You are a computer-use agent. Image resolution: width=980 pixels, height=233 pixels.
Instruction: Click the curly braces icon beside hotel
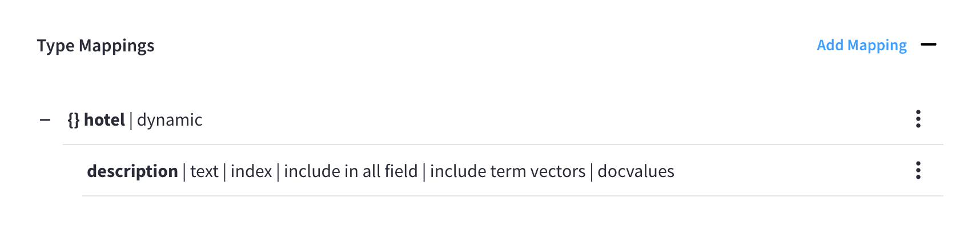(74, 120)
